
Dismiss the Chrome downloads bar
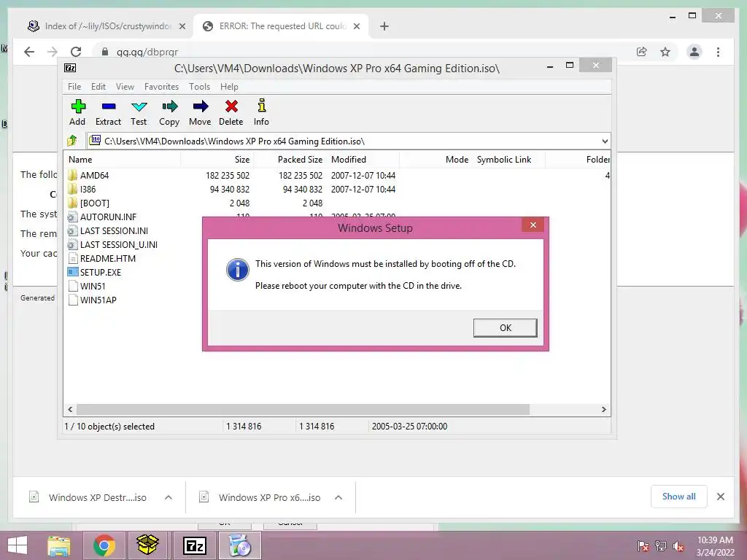click(x=721, y=497)
